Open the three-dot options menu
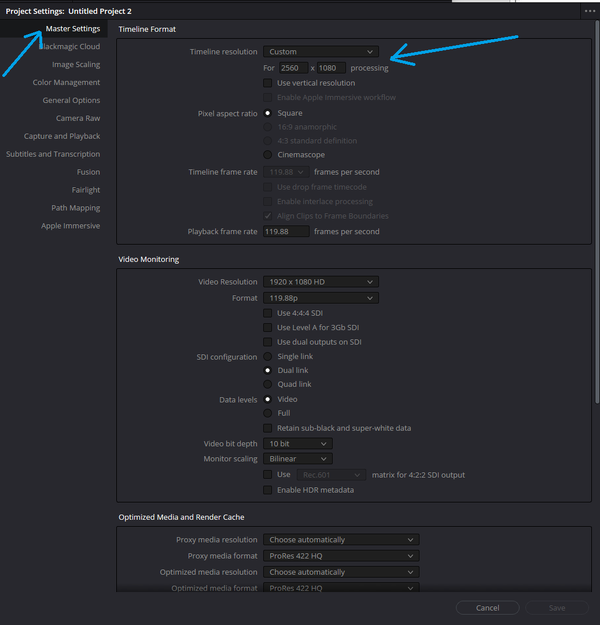600x625 pixels. (588, 9)
